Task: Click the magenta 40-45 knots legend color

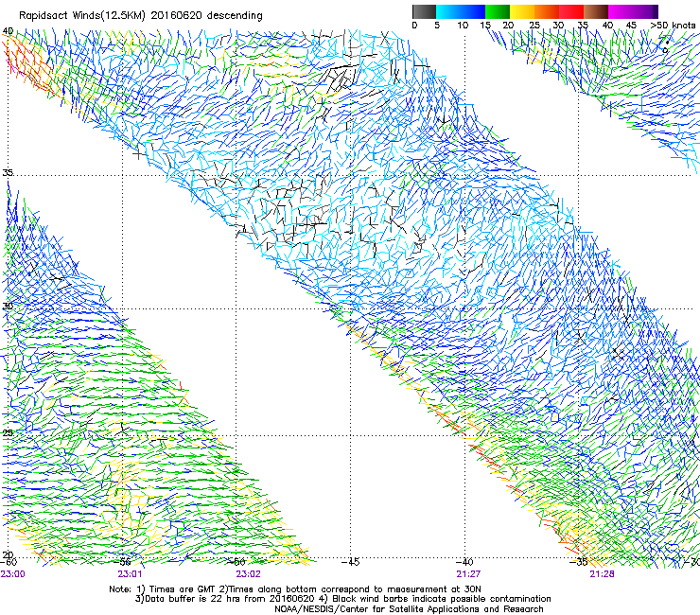Action: [621, 11]
